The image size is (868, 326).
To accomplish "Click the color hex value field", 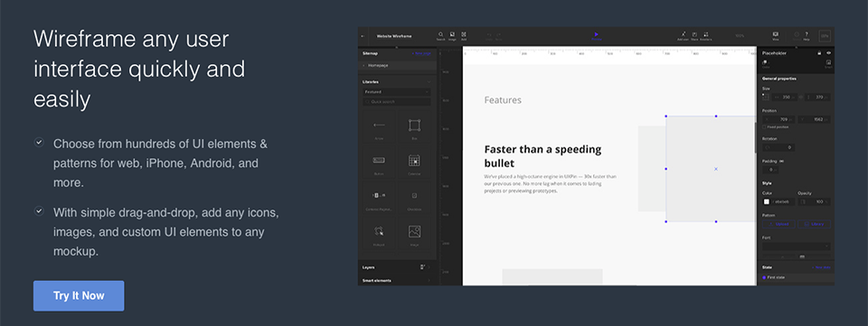I will (783, 201).
